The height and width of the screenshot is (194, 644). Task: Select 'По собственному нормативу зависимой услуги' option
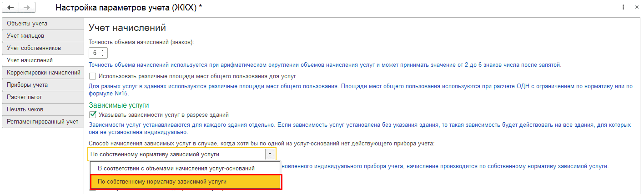[x=186, y=181]
